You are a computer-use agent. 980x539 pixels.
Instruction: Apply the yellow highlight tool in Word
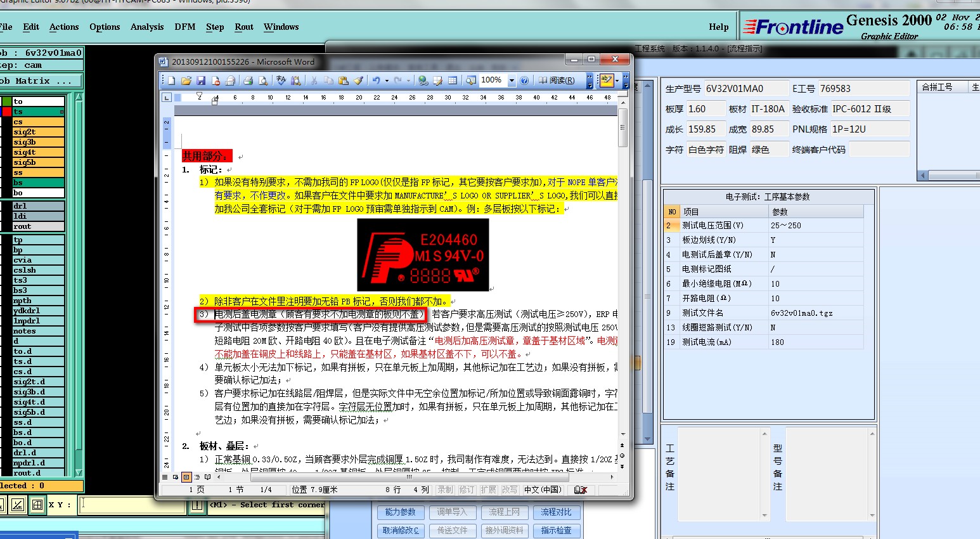click(x=607, y=81)
